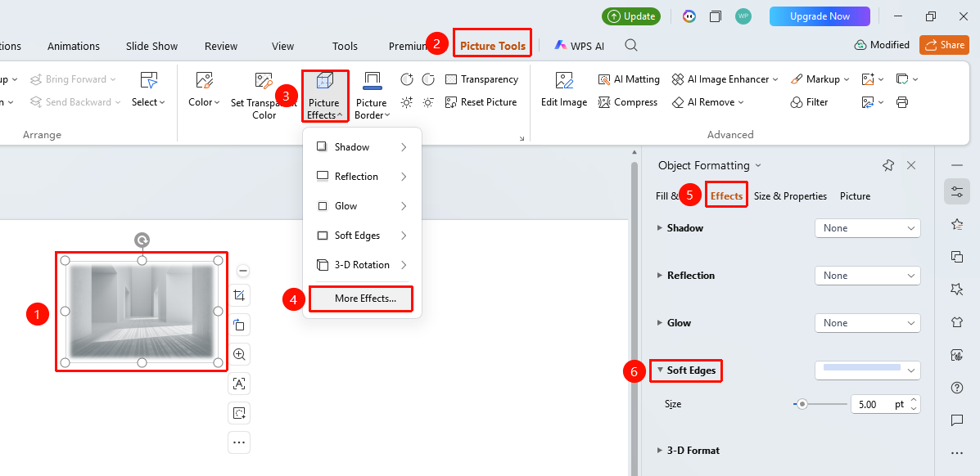Open the Glow preset dropdown in the panel
980x476 pixels.
(x=868, y=323)
